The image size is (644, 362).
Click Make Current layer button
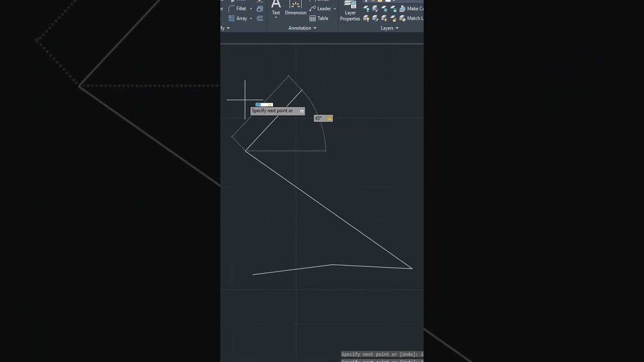[412, 9]
